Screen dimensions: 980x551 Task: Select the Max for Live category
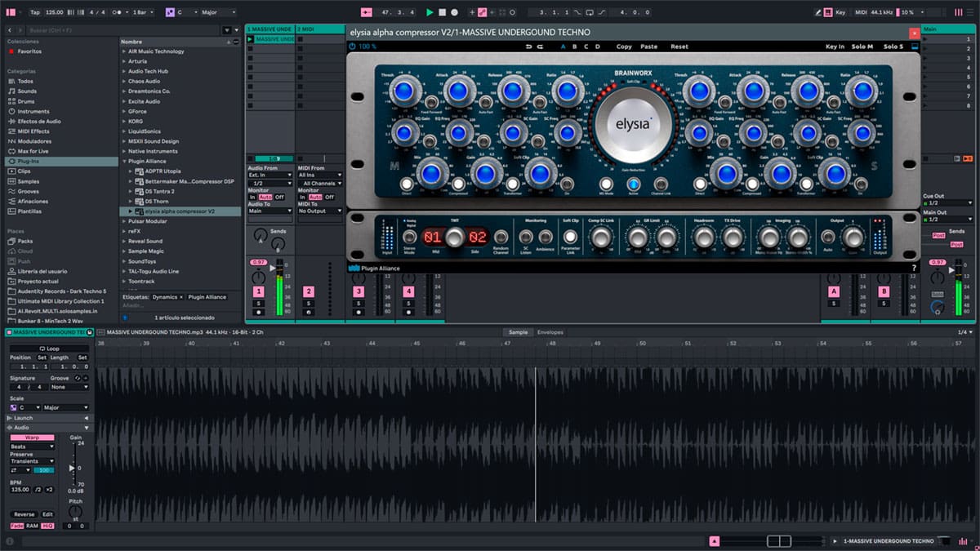pyautogui.click(x=33, y=151)
